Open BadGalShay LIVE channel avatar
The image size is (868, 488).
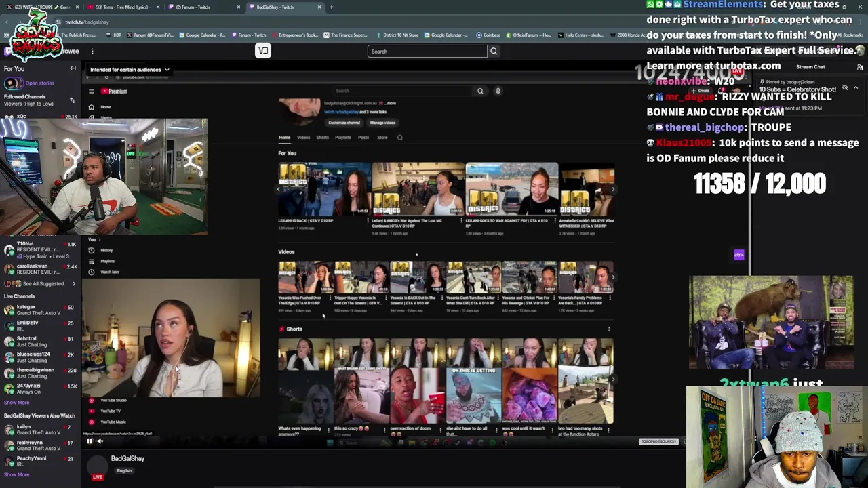tap(98, 466)
